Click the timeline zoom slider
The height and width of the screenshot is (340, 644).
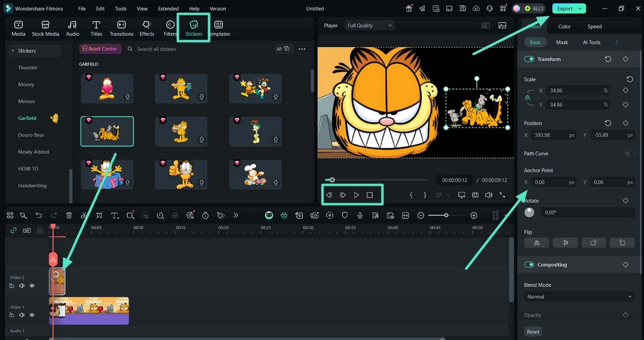[446, 216]
